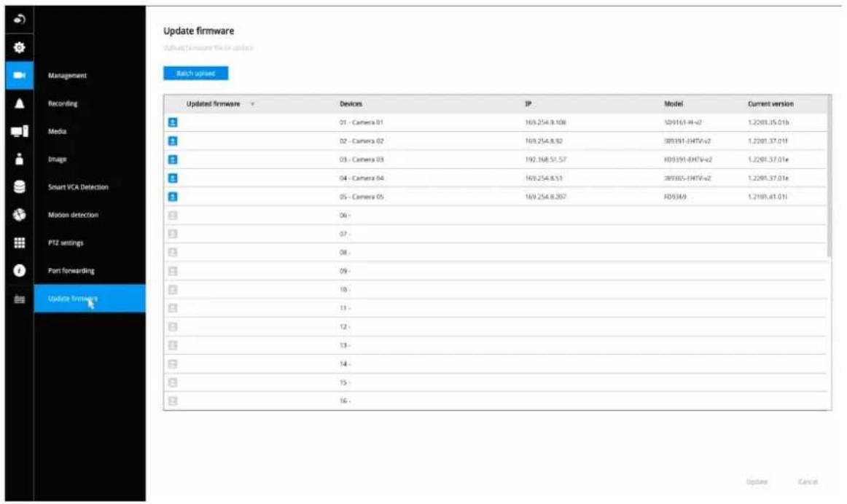This screenshot has height=504, width=847.
Task: Select the Update firmware menu item
Action: coord(90,299)
